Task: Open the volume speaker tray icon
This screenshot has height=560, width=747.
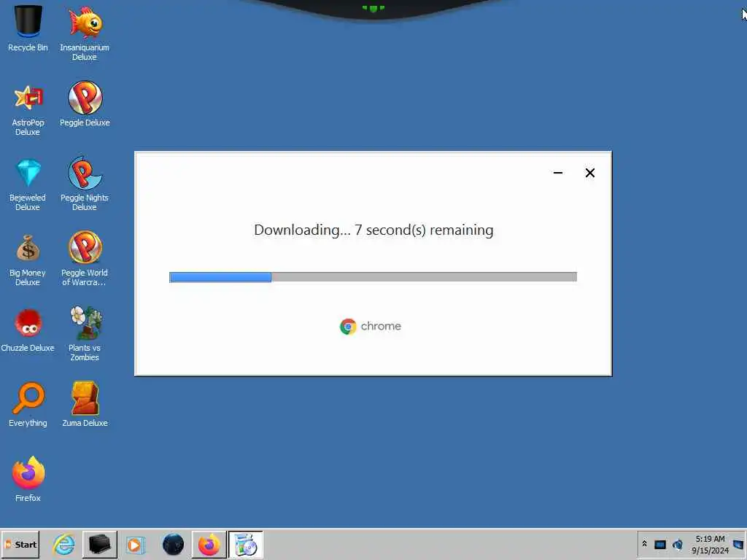Action: tap(678, 544)
